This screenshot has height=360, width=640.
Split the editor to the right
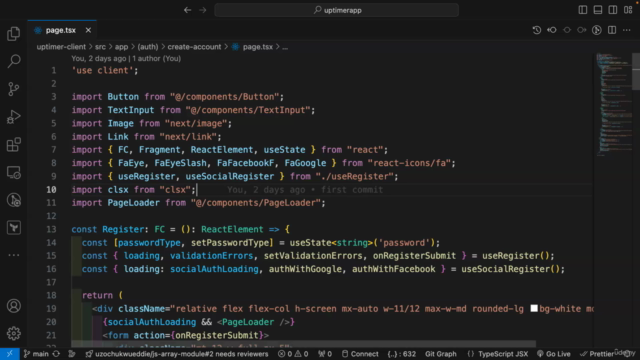coord(612,30)
